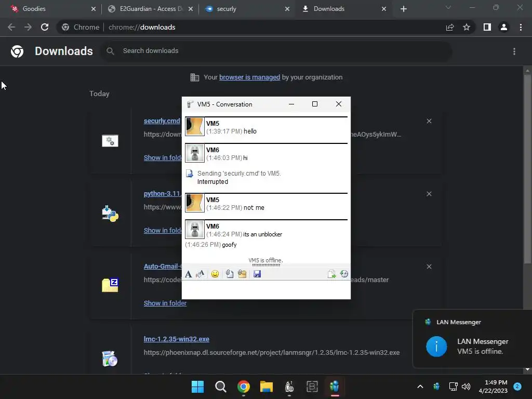Click the message input box in conversation
532x399 pixels.
point(266,289)
